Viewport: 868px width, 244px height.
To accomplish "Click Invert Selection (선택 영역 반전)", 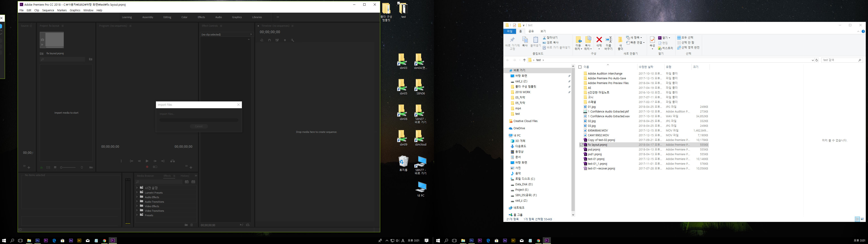I will [x=688, y=47].
